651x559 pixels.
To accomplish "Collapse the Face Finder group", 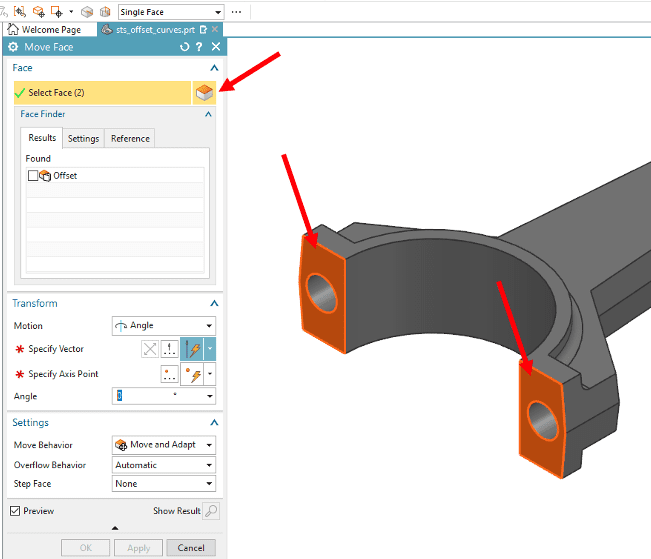I will point(208,114).
